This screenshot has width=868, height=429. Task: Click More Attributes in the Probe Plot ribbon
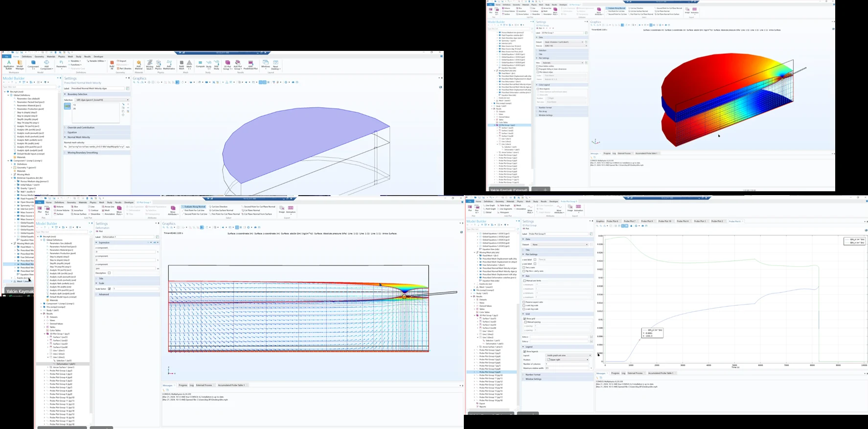pos(559,209)
